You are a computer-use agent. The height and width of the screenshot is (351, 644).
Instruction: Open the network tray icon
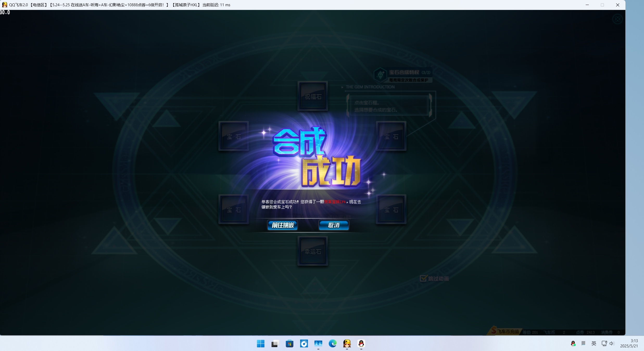604,343
